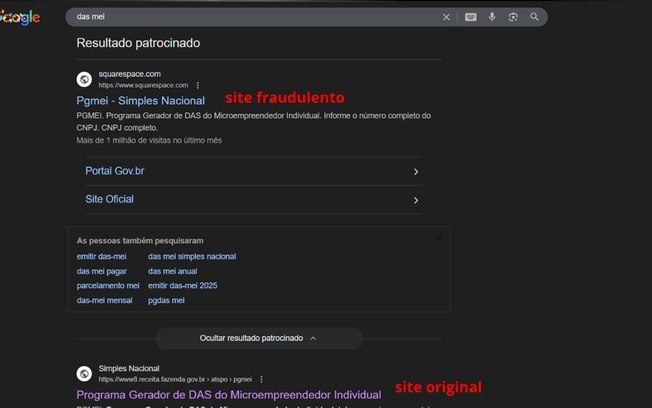Open three-dot menu next to receita.fazenda.gov.br URL

click(x=261, y=380)
